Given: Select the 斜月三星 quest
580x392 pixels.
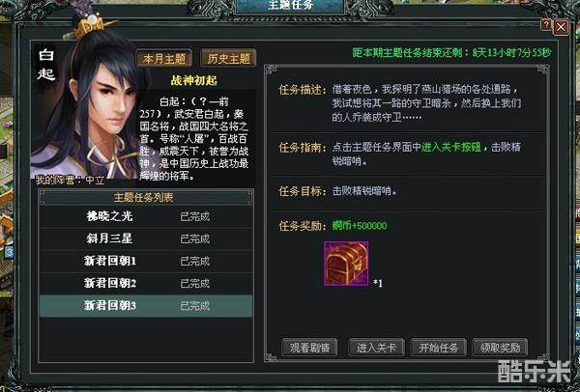Looking at the screenshot, I should 147,238.
